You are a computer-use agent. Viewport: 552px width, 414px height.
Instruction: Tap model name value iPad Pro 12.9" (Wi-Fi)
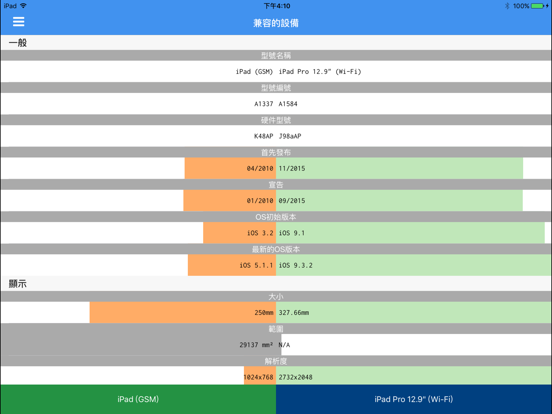tap(320, 71)
